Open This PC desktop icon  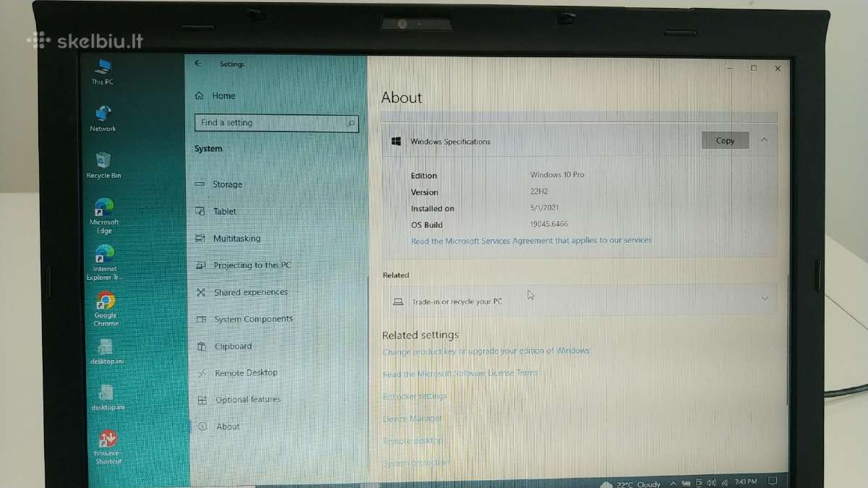pyautogui.click(x=103, y=72)
